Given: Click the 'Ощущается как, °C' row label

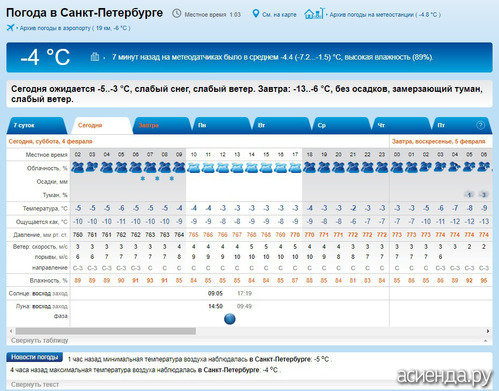Looking at the screenshot, I should tap(42, 222).
